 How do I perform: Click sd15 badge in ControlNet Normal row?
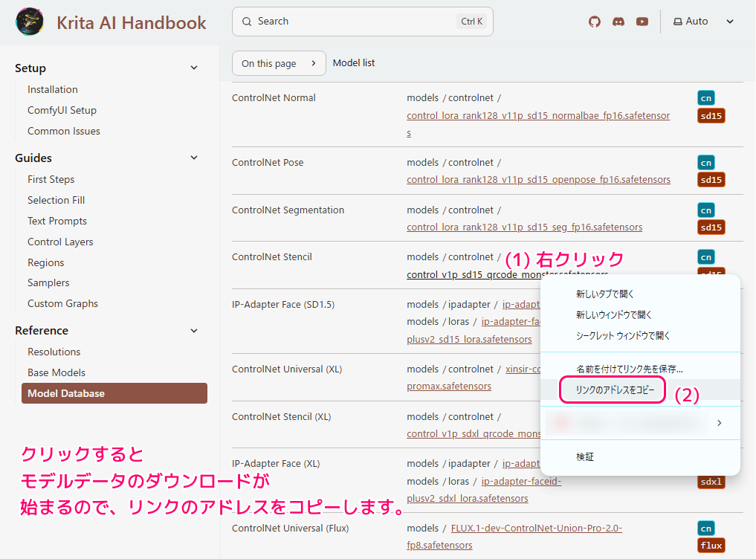pyautogui.click(x=711, y=116)
